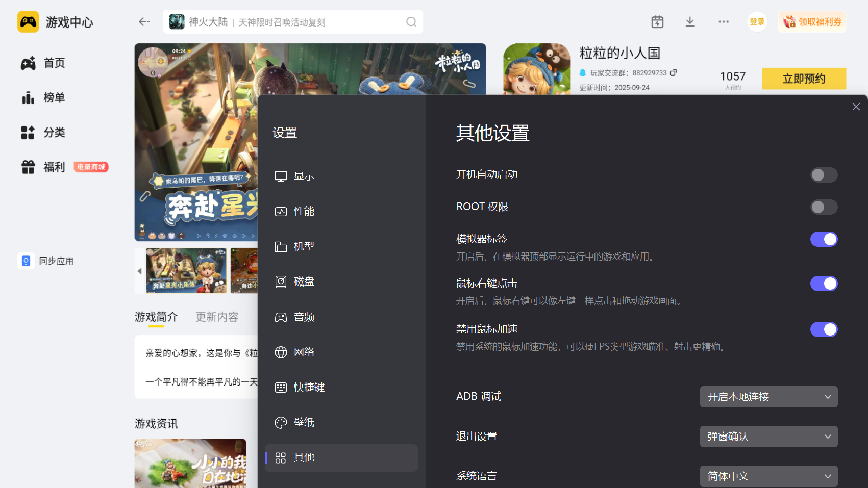Select 机型 device model settings
The image size is (868, 488).
click(x=341, y=247)
